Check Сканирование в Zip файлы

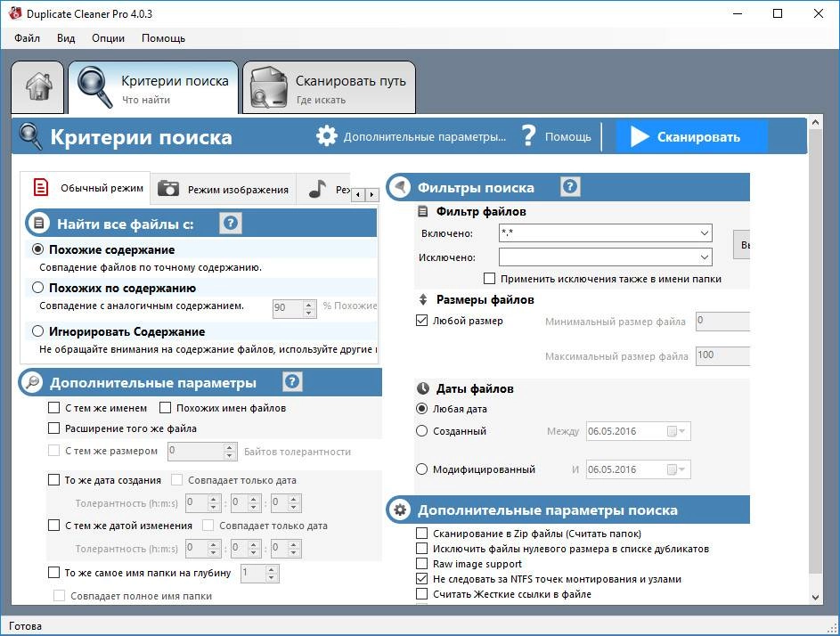click(421, 534)
